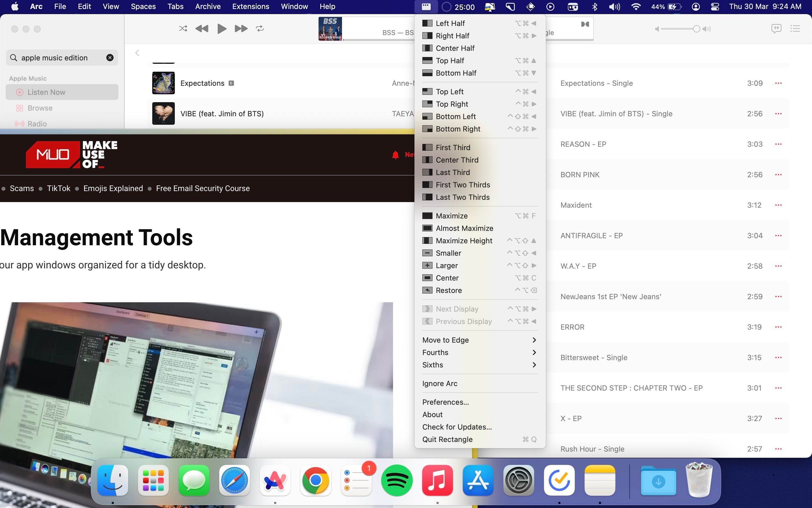Quit Rectangle from menu
The width and height of the screenshot is (812, 508).
[x=480, y=439]
